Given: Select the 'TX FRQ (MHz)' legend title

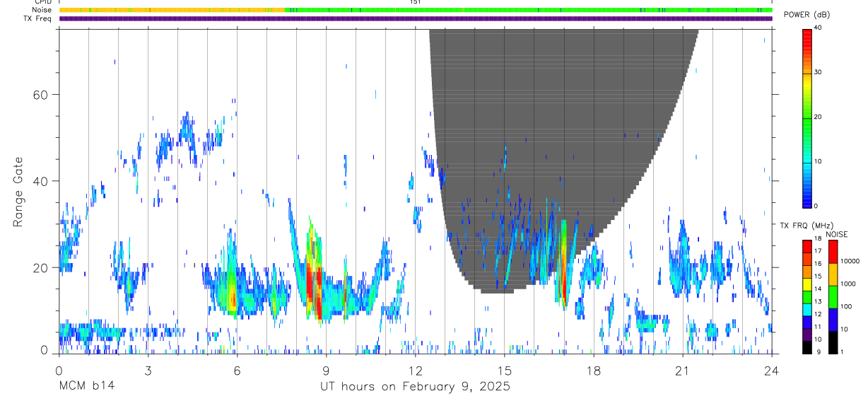Looking at the screenshot, I should click(807, 226).
